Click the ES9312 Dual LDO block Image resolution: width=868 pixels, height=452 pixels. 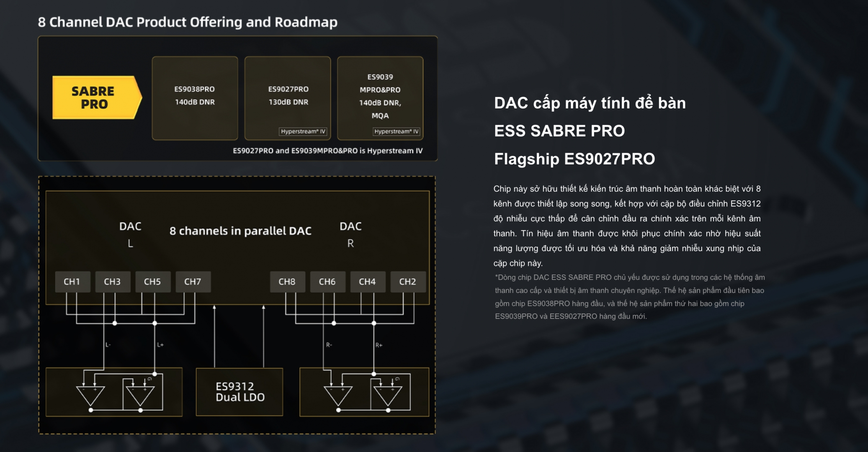click(x=240, y=392)
